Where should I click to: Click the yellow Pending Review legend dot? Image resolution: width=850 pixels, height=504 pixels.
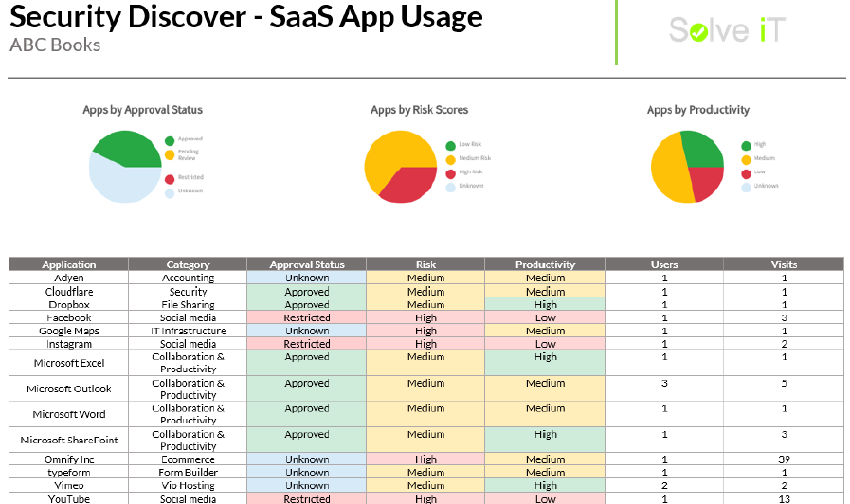170,155
